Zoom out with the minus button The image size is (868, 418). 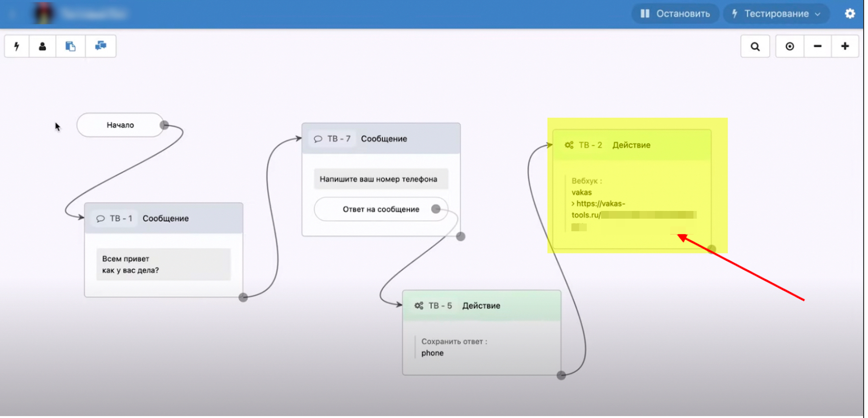click(x=817, y=47)
